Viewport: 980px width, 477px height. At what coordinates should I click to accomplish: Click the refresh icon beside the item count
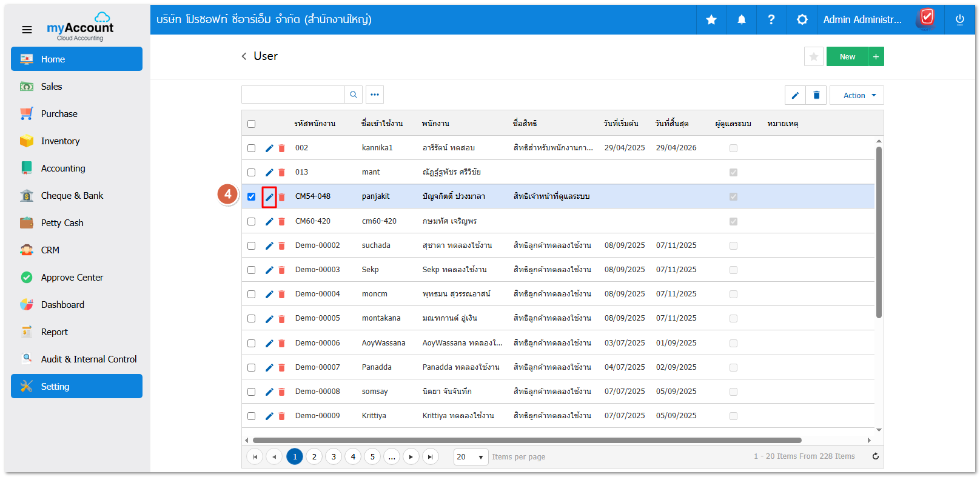(x=875, y=456)
